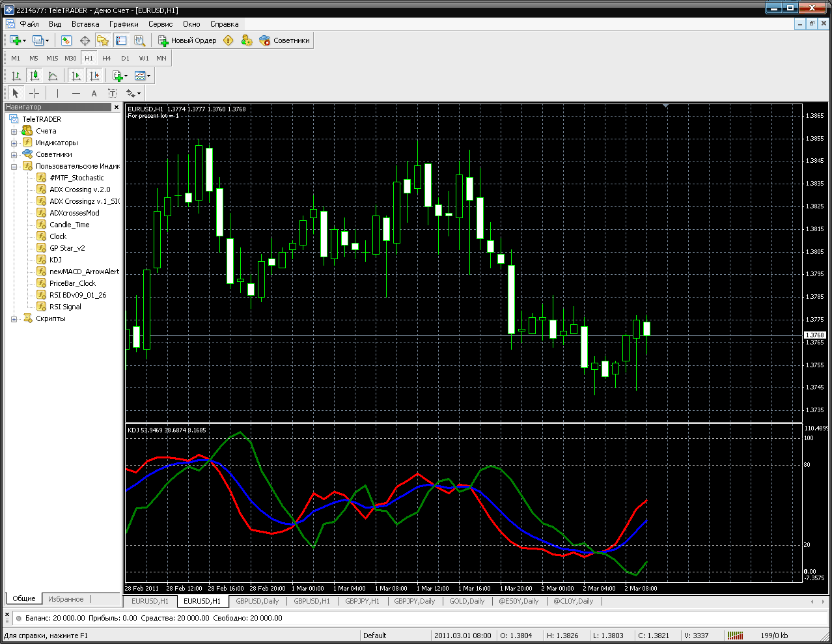The width and height of the screenshot is (832, 644).
Task: Open the Справка menu
Action: (225, 24)
